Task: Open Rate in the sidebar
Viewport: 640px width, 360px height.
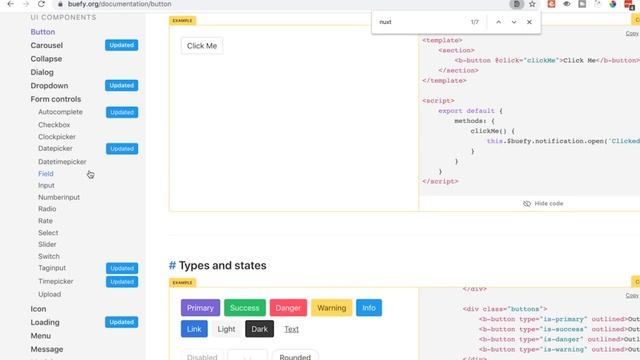Action: tap(45, 221)
